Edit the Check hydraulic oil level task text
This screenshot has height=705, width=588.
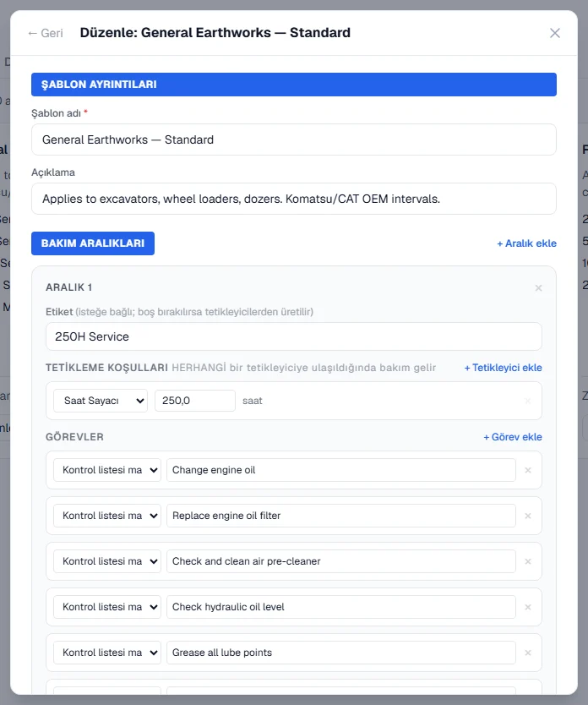click(x=341, y=607)
